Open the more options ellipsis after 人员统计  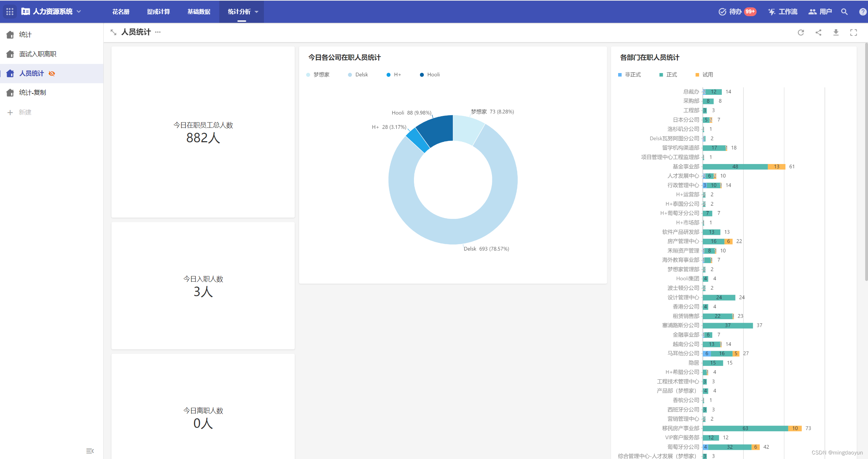tap(158, 32)
